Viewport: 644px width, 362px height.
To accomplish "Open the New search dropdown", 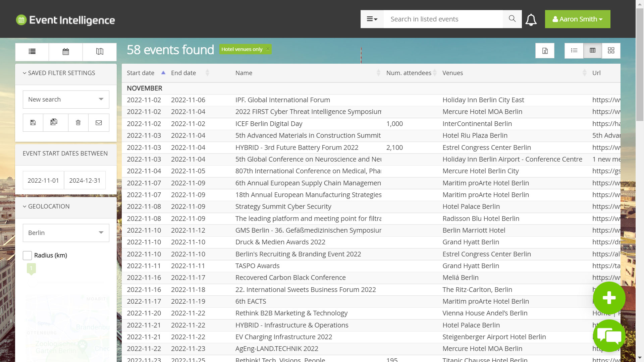I will (x=66, y=100).
